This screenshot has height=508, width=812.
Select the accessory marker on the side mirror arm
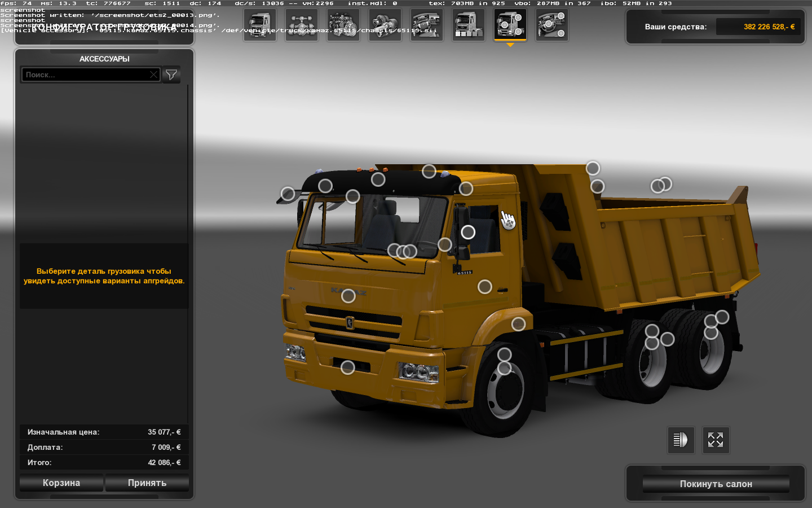[x=288, y=194]
